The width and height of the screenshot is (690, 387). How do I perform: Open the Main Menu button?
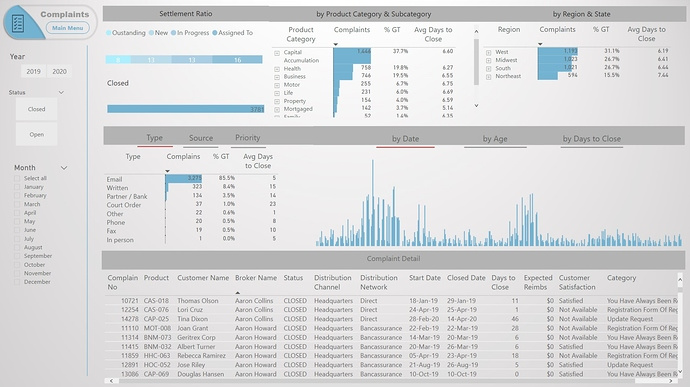click(x=68, y=28)
